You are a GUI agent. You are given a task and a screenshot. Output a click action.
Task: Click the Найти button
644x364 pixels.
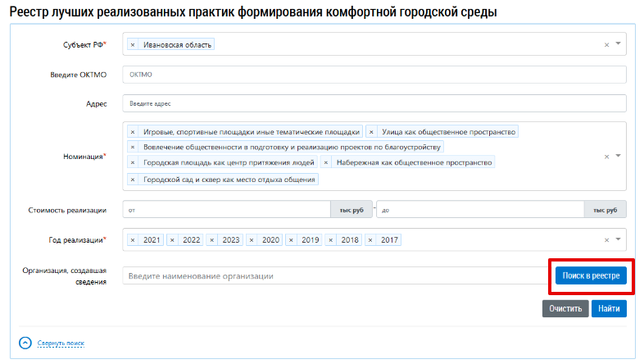pos(609,308)
